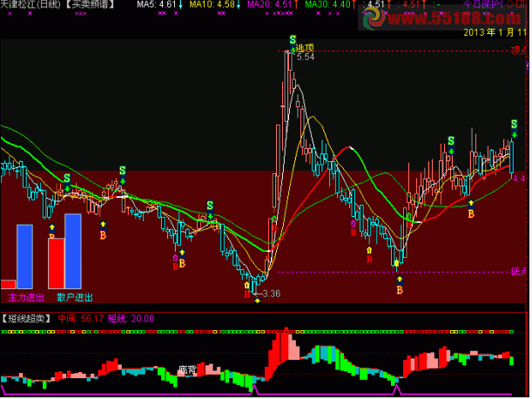Image resolution: width=532 pixels, height=399 pixels.
Task: Click the 主力进出 label
Action: [26, 297]
